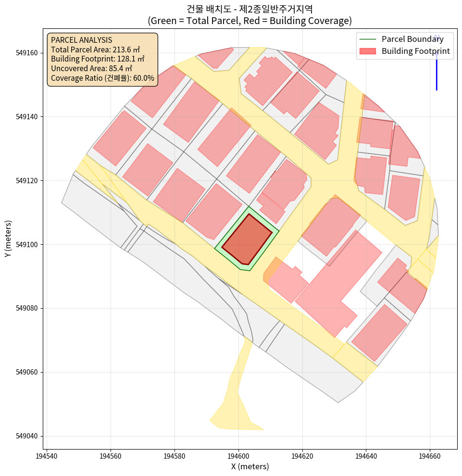Click the Building Footprint legend label
Screen dimensions: 462x476
point(415,51)
